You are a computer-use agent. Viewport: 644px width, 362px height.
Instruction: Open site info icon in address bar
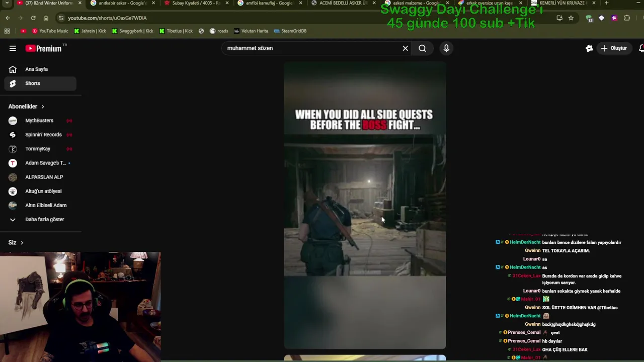[x=61, y=18]
